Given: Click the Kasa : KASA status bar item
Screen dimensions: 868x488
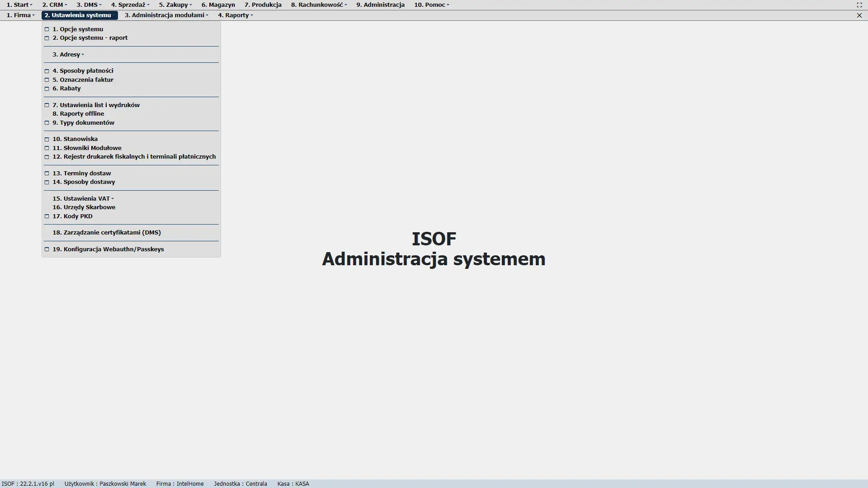Looking at the screenshot, I should (x=293, y=484).
